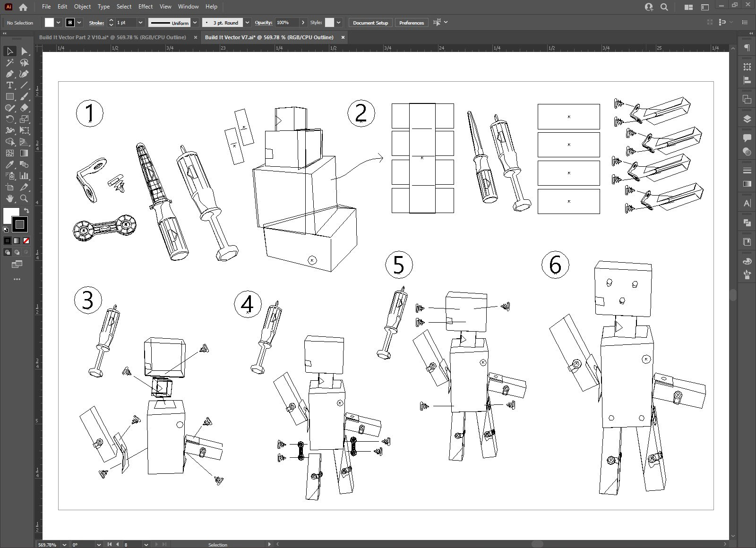This screenshot has height=548, width=756.
Task: Open the Stroke panel link
Action: (x=96, y=23)
